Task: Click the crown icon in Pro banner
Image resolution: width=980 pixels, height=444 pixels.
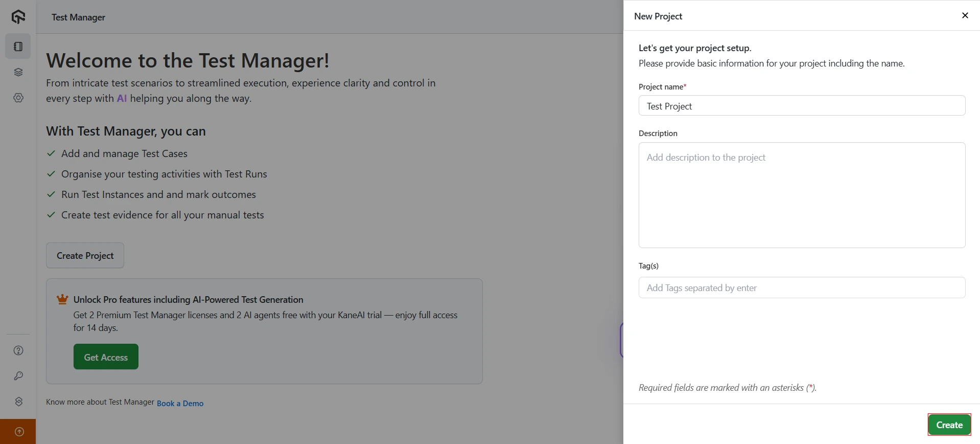Action: click(x=62, y=299)
